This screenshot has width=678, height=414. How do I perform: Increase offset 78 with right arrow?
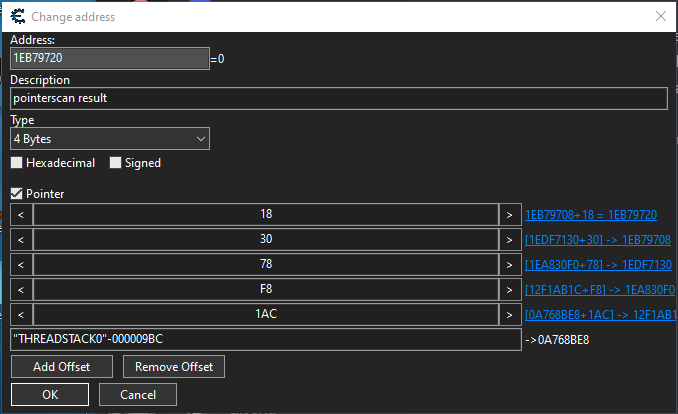click(x=509, y=265)
